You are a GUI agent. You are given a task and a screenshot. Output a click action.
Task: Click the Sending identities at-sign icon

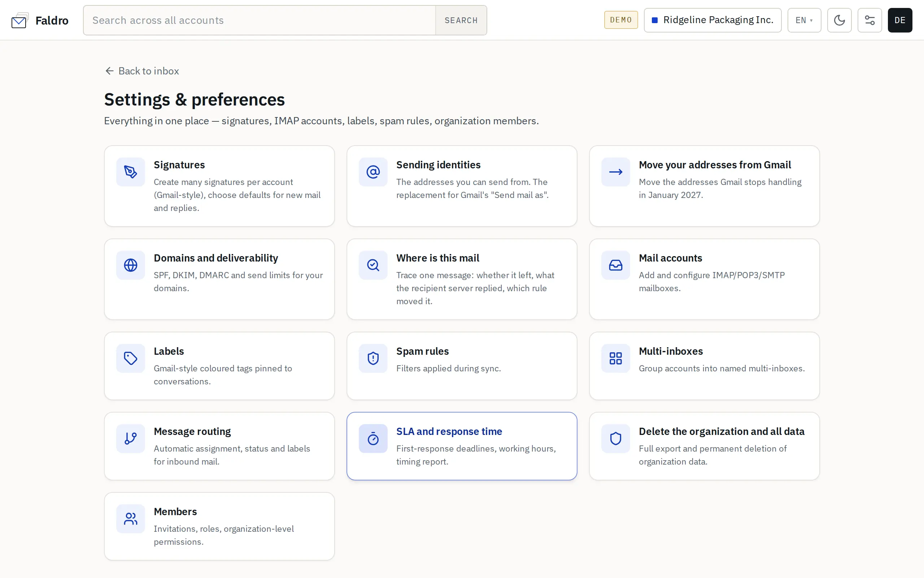(x=373, y=172)
